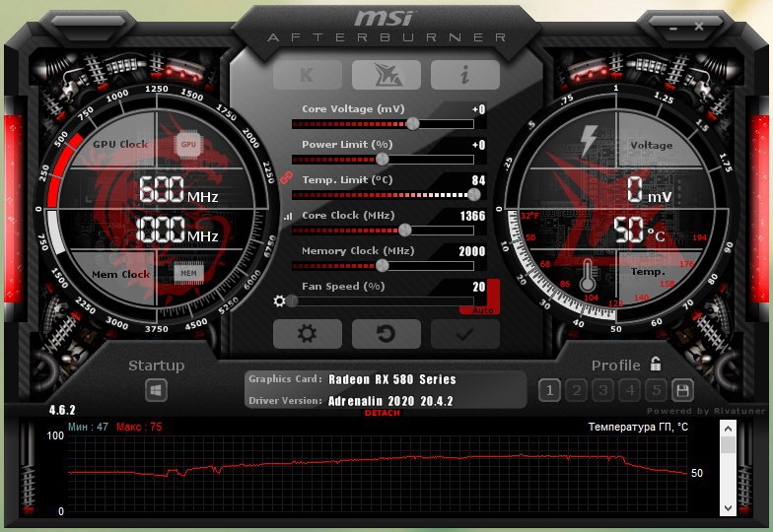This screenshot has width=773, height=532.
Task: Click the Core Clock value 1366
Action: coord(472,216)
